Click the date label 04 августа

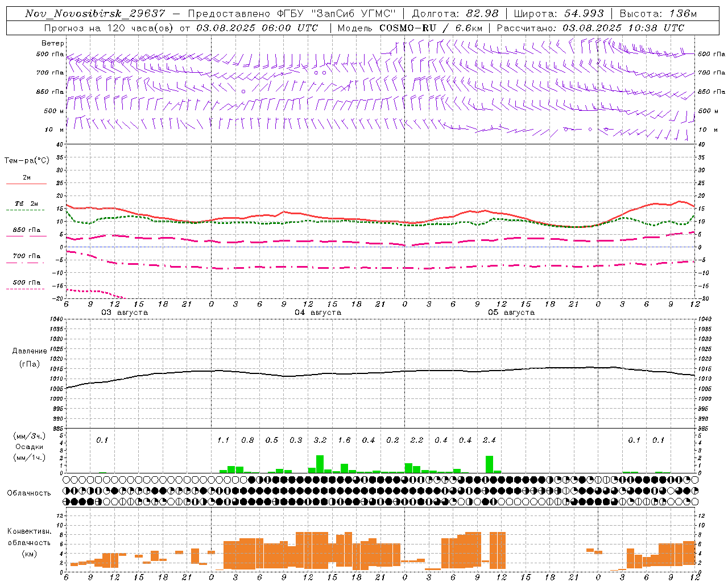tap(318, 313)
